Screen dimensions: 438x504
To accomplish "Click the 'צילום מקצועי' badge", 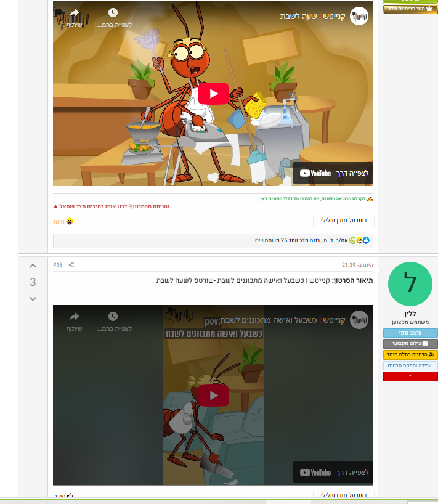I will point(410,344).
